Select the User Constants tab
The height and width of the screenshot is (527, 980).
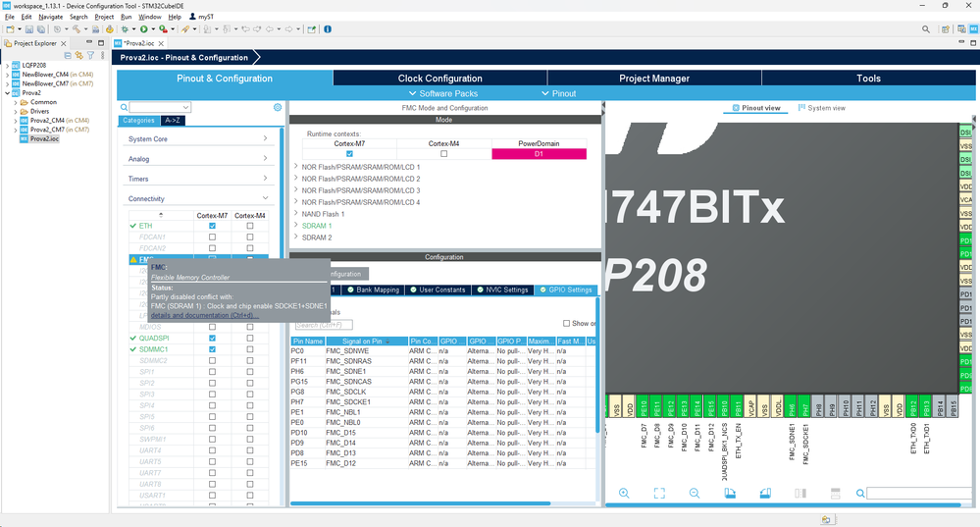pyautogui.click(x=438, y=290)
